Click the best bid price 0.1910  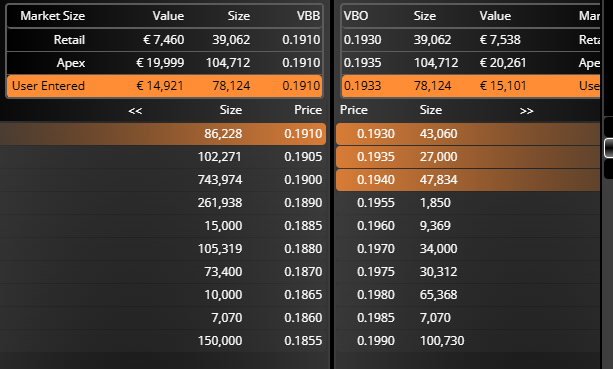[x=303, y=134]
